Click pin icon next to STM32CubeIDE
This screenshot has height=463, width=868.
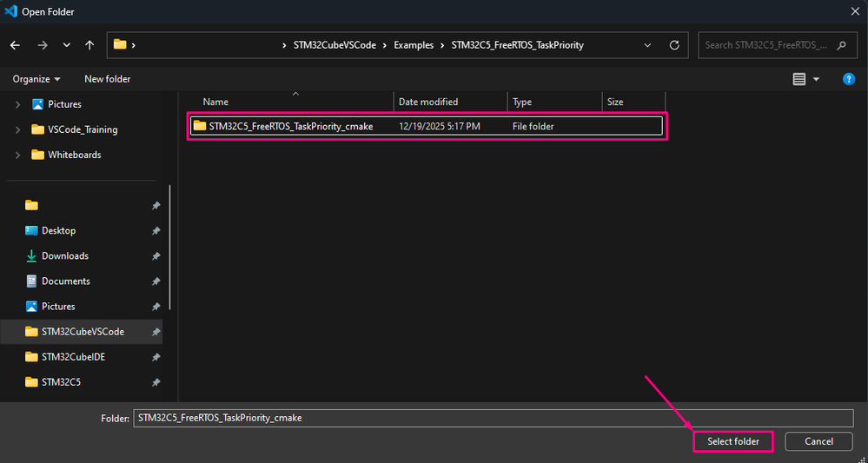click(x=156, y=357)
